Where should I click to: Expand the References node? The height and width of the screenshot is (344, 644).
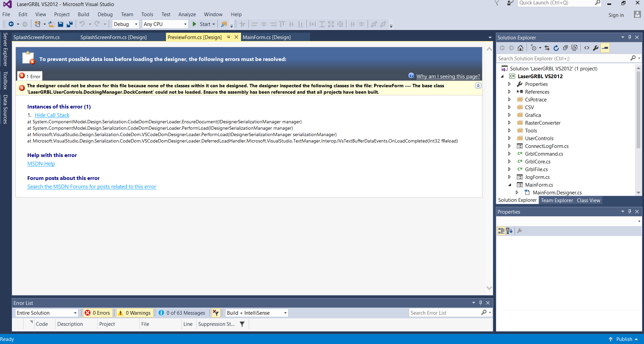[x=509, y=92]
